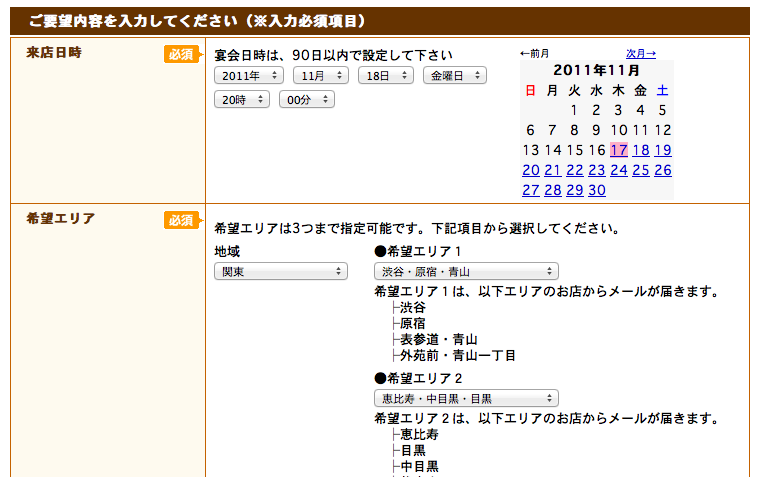Select date 19 in calendar
Screen dimensions: 757x477
pos(663,150)
